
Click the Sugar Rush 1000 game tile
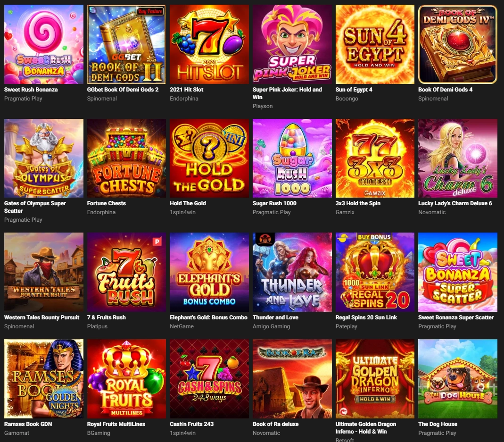click(292, 158)
